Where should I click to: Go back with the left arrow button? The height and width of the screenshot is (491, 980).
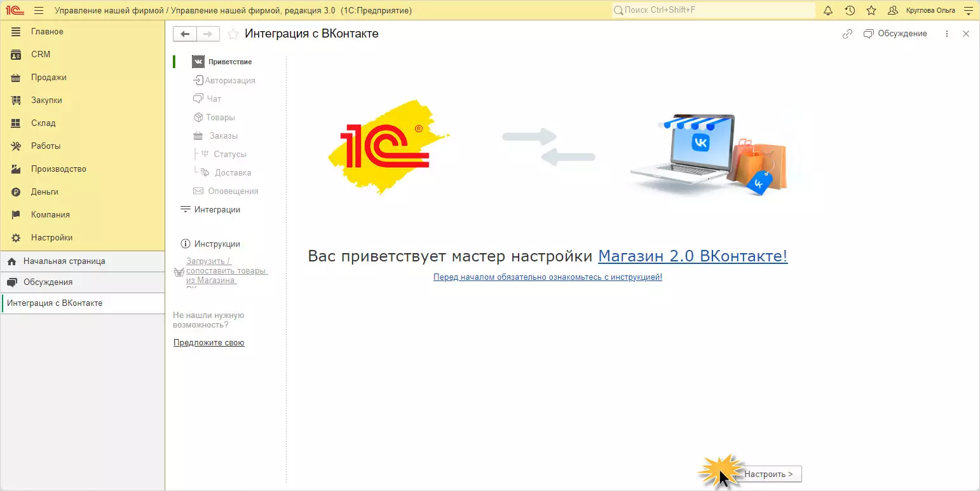coord(185,34)
